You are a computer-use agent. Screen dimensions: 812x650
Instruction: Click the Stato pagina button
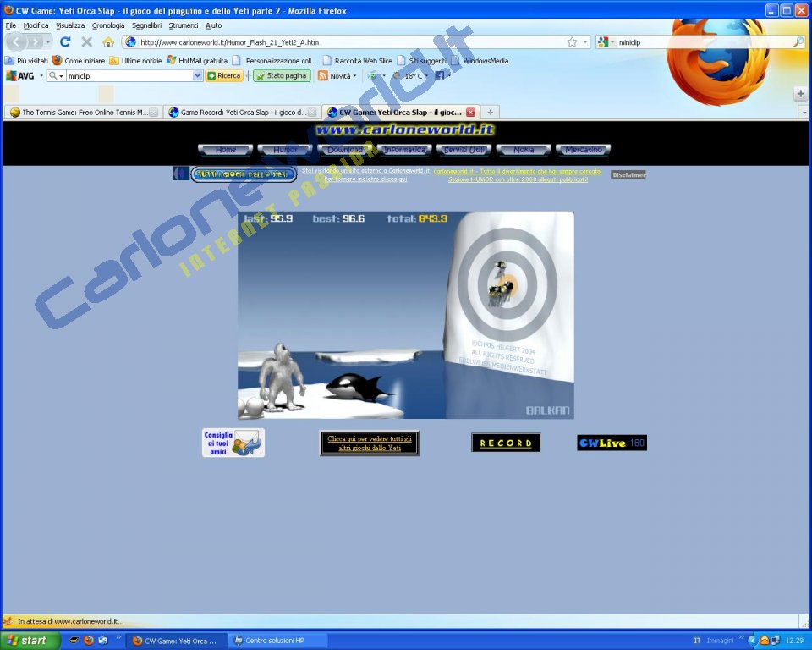[282, 75]
